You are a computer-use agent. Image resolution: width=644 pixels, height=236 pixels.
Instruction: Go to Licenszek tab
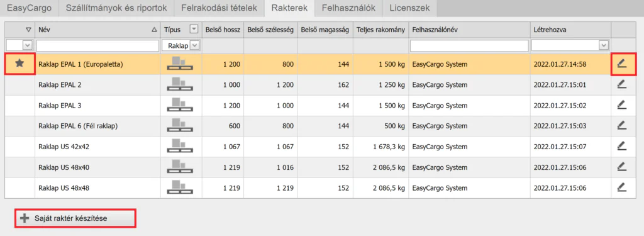409,8
